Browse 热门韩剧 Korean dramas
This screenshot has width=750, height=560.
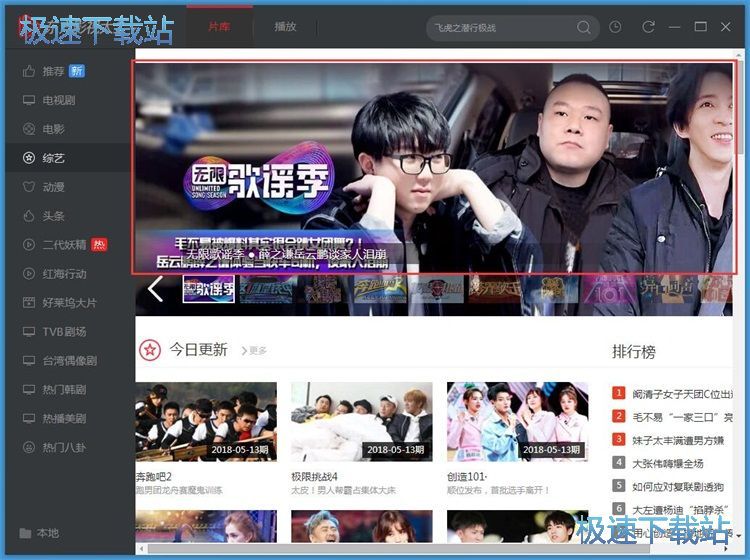pyautogui.click(x=55, y=389)
